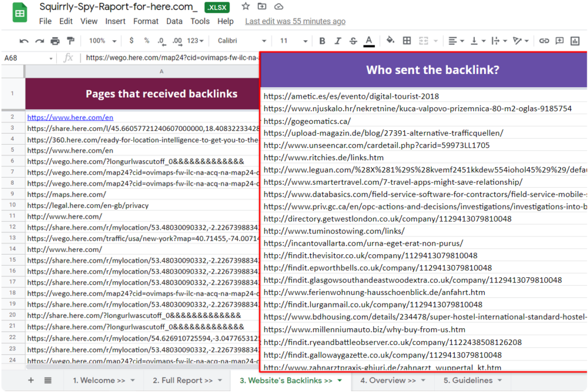588x392 pixels.
Task: Open the font size dropdown
Action: [x=293, y=41]
